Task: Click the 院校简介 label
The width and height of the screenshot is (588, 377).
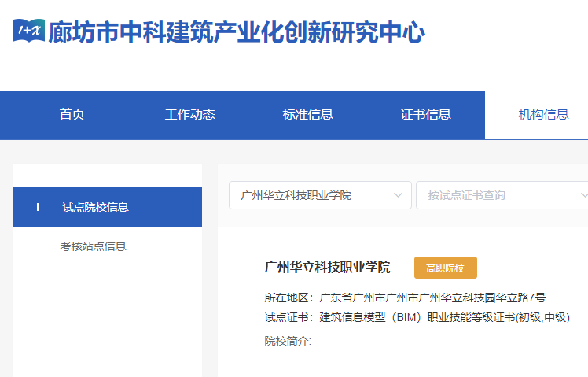Action: pos(288,341)
